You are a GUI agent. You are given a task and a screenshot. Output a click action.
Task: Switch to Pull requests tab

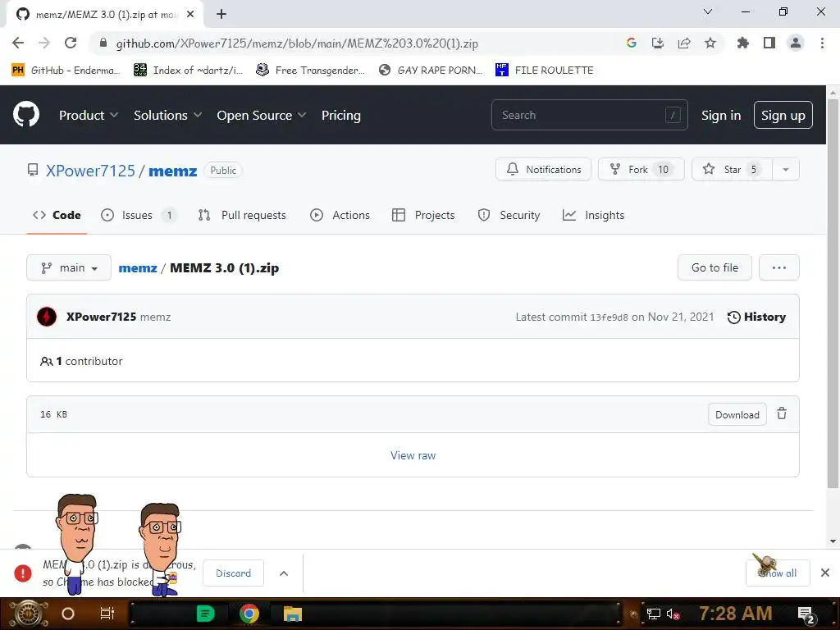[242, 216]
